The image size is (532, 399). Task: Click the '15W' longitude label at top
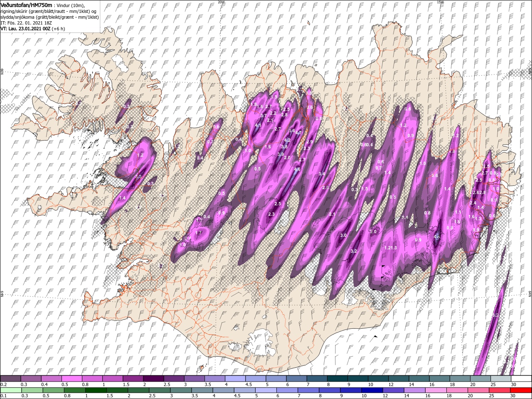pyautogui.click(x=440, y=2)
